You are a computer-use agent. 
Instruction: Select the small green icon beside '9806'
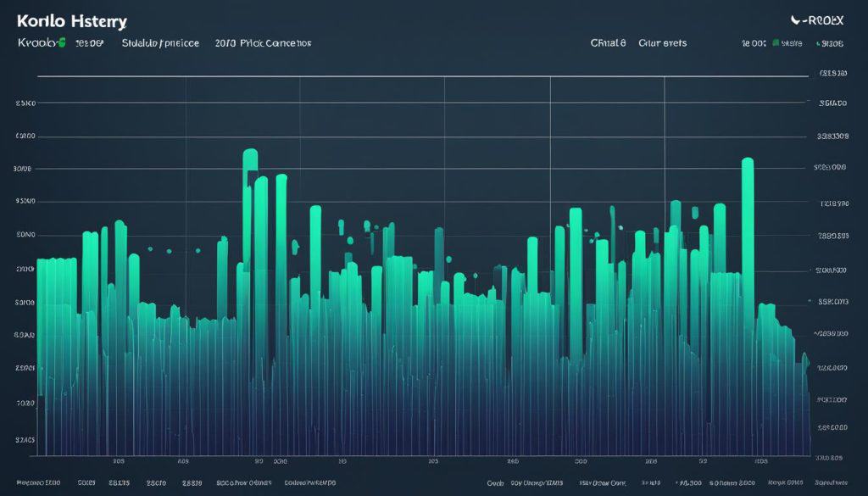817,42
